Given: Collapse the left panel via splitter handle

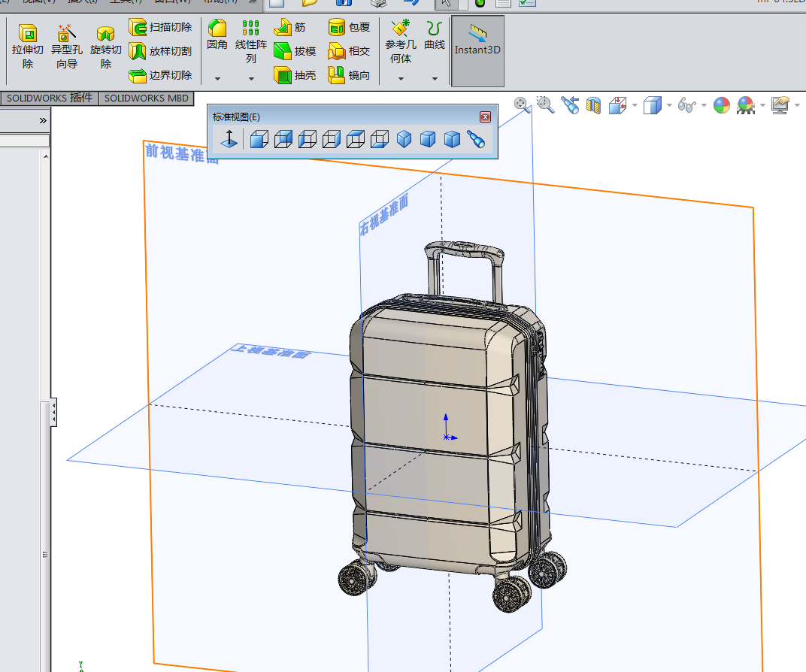Looking at the screenshot, I should (53, 413).
